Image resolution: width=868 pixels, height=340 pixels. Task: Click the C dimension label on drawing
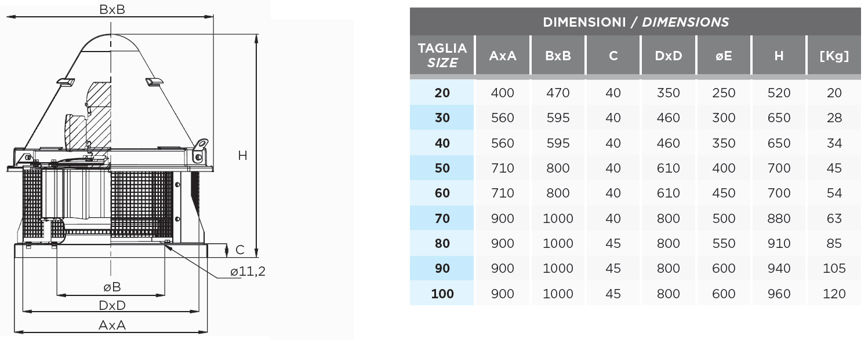[x=239, y=250]
